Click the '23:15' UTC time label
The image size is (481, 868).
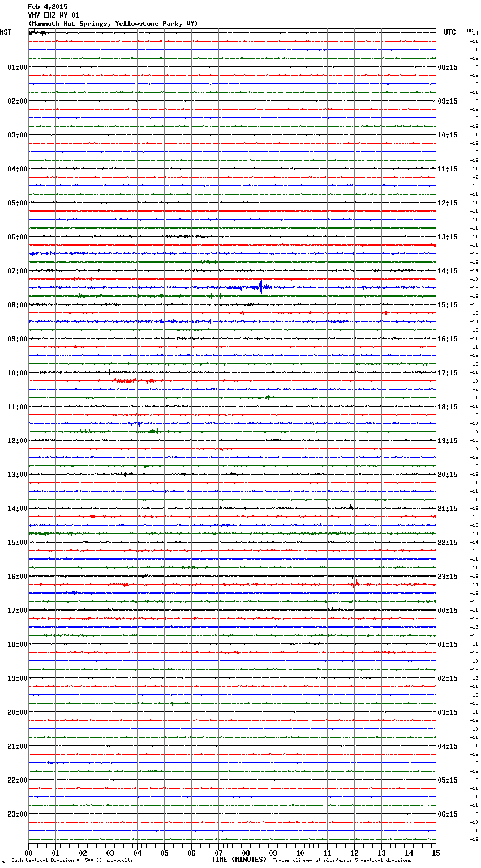pyautogui.click(x=448, y=577)
